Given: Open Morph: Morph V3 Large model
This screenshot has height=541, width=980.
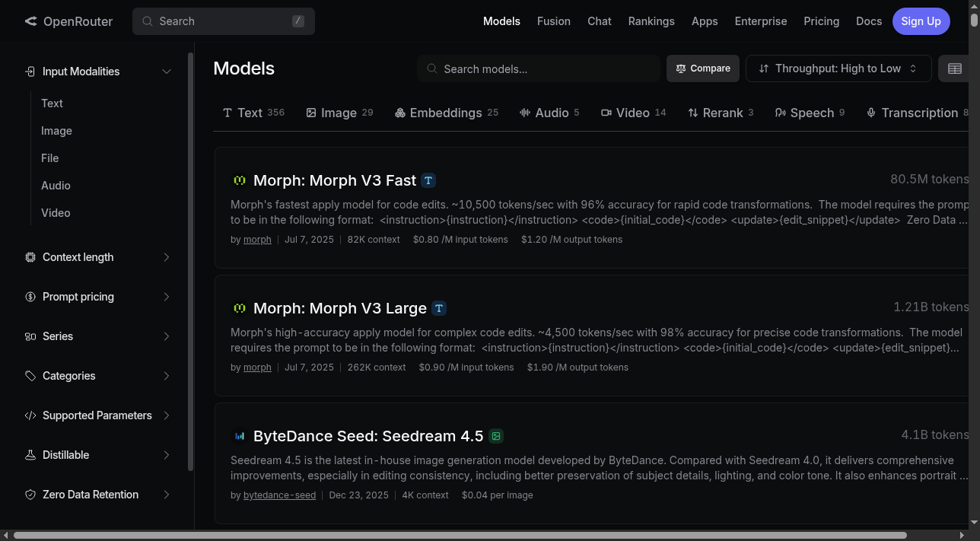Looking at the screenshot, I should coord(340,308).
